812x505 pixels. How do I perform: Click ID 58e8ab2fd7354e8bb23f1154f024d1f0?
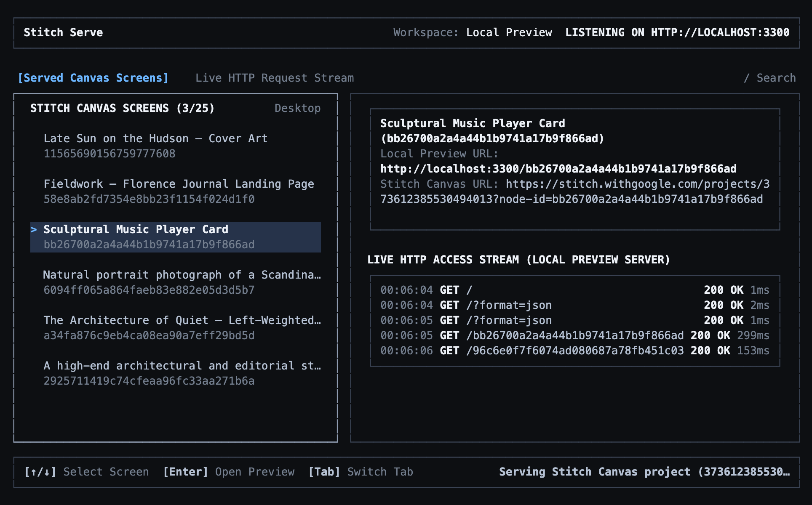(149, 199)
